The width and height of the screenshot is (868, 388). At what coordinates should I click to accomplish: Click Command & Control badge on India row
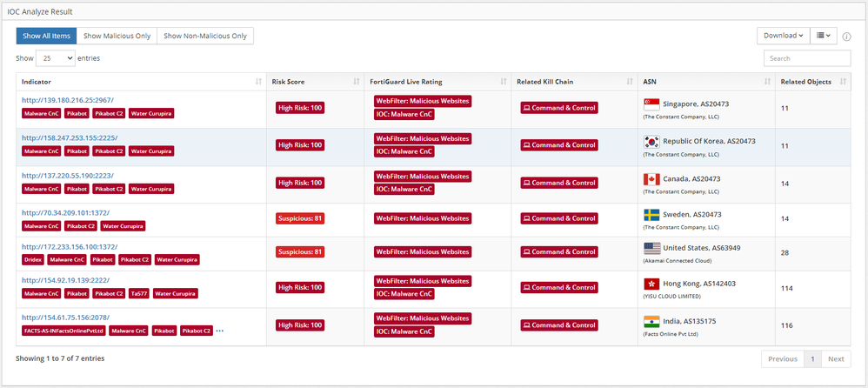pyautogui.click(x=559, y=324)
